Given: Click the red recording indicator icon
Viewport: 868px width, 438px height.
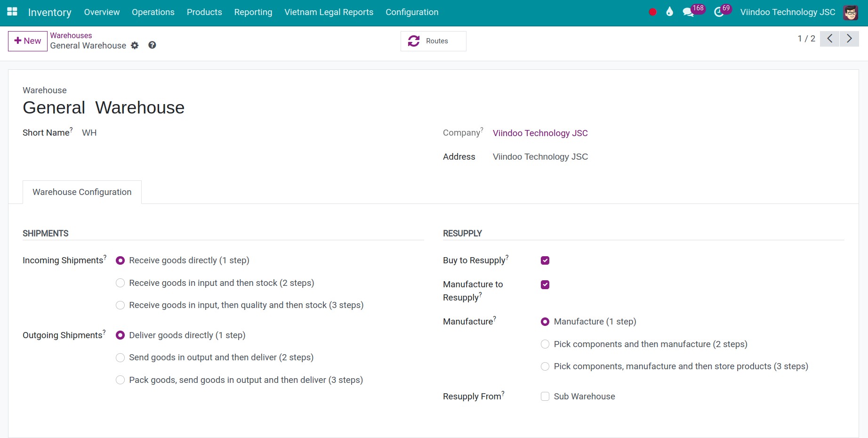Looking at the screenshot, I should click(652, 13).
